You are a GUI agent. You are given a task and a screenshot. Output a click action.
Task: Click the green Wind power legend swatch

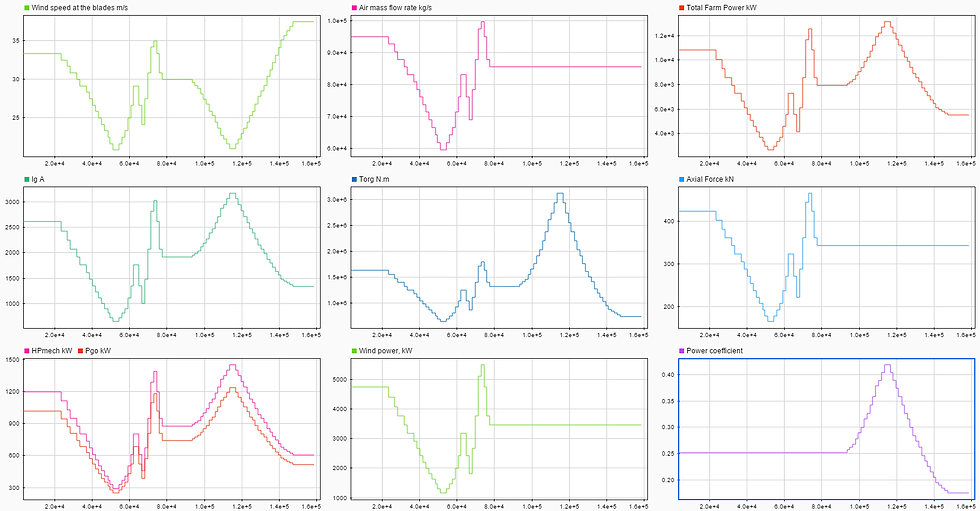pos(354,350)
